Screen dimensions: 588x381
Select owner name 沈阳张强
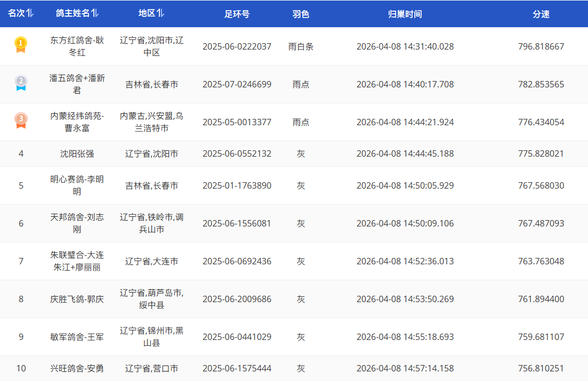(x=77, y=153)
